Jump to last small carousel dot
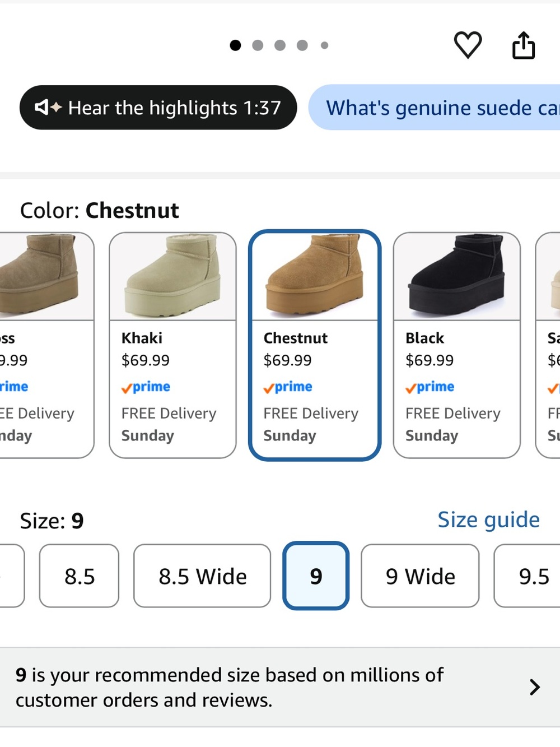The width and height of the screenshot is (560, 747). tap(324, 45)
